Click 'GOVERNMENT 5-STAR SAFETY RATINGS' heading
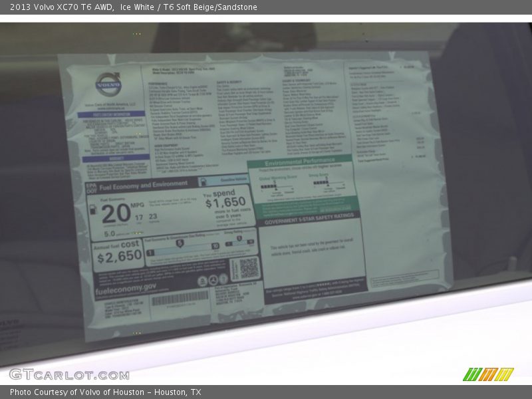 (x=309, y=219)
